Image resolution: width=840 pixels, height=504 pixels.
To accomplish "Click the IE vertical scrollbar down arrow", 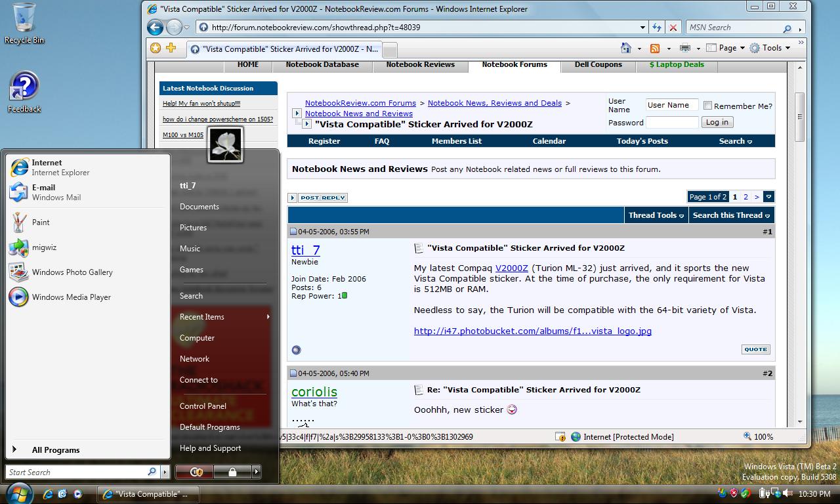I will tap(800, 422).
